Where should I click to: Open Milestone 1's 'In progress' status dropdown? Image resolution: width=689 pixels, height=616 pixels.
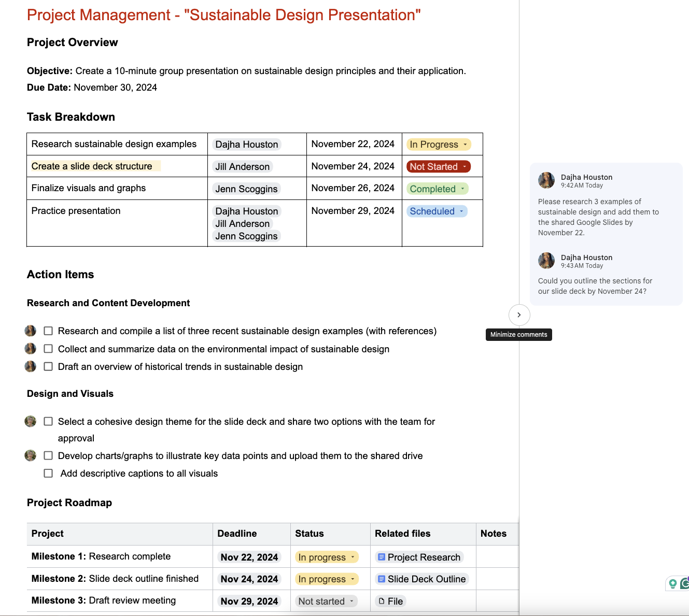tap(352, 557)
